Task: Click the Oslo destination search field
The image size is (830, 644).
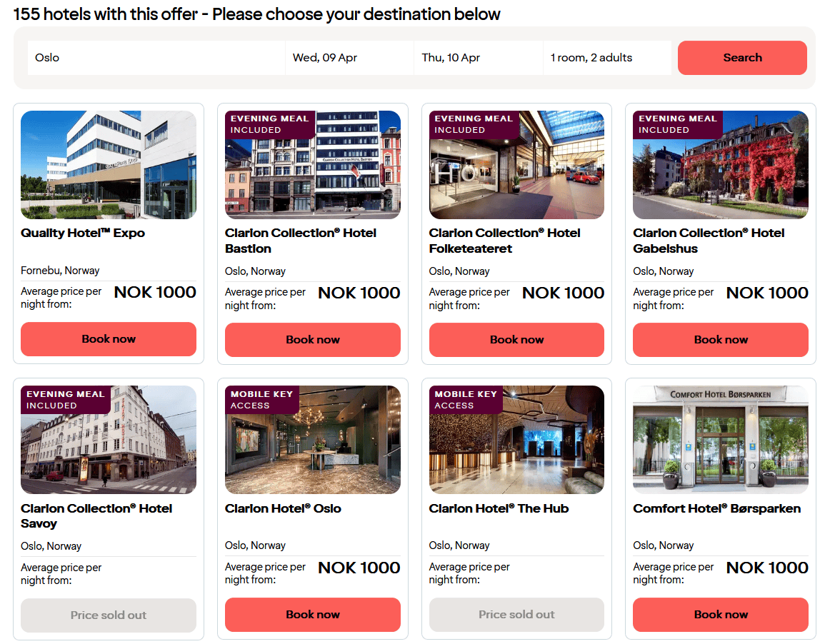Action: click(156, 58)
